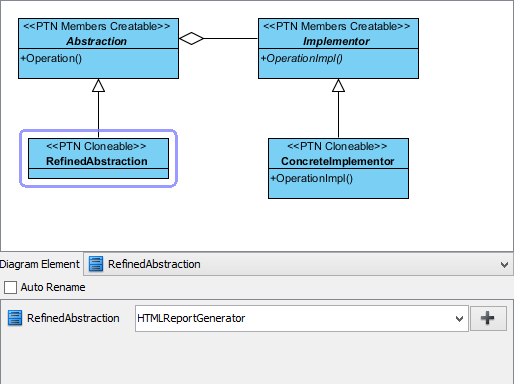
Task: Select the RefinedAbstraction class in diagram
Action: point(98,159)
